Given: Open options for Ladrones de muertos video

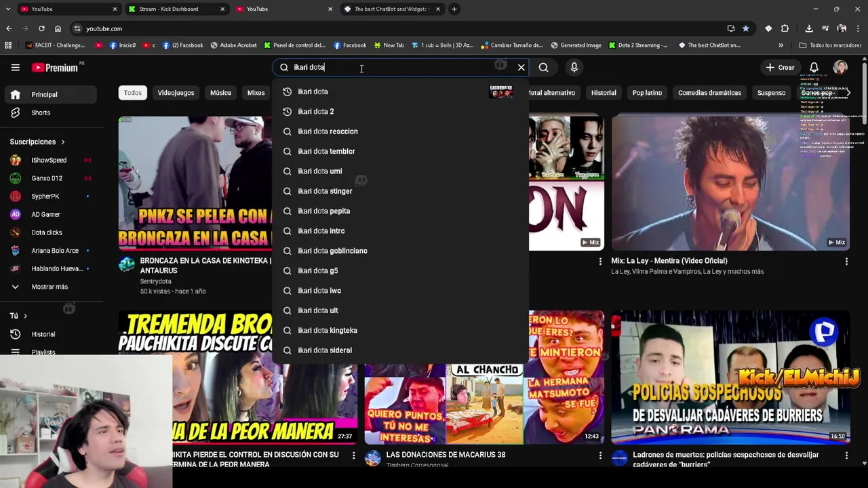Looking at the screenshot, I should (x=846, y=455).
